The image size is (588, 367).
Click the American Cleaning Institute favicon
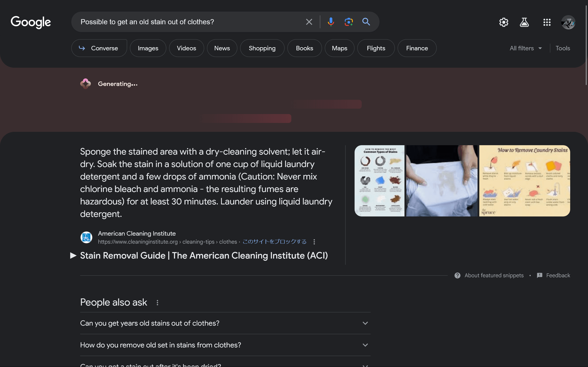pyautogui.click(x=86, y=237)
